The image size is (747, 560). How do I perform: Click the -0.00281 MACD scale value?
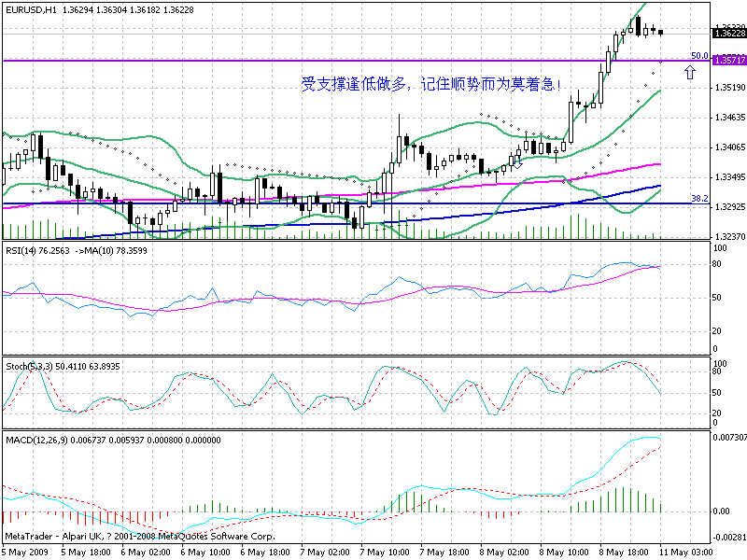729,538
